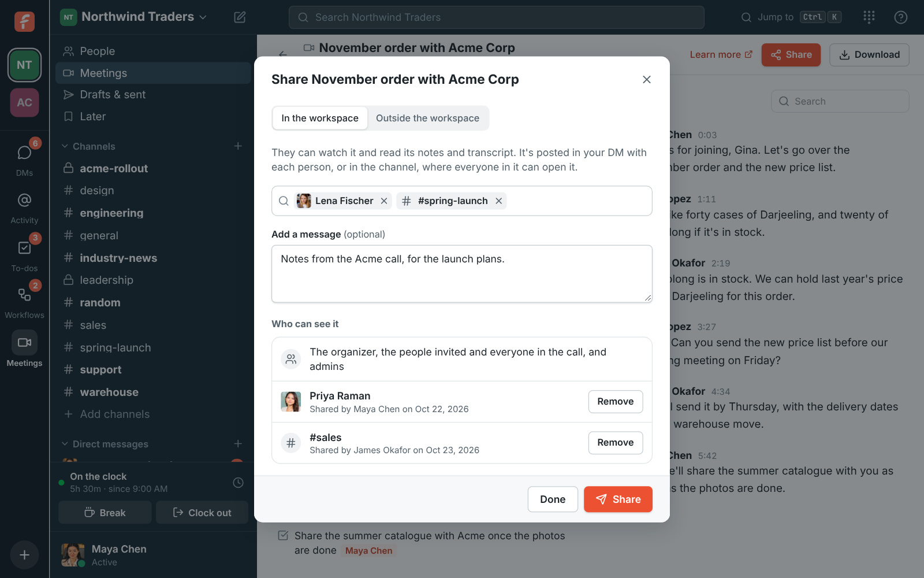
Task: Open the timesheet clock icon
Action: click(x=238, y=482)
